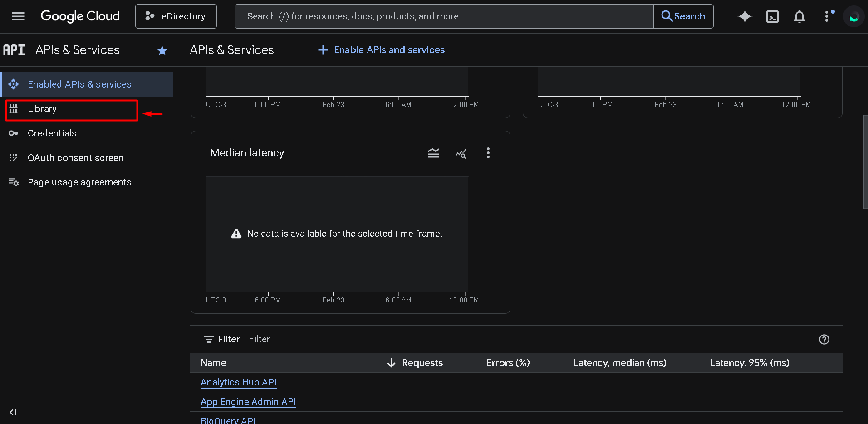Sort by Latency, median (ms) column
868x424 pixels.
[x=620, y=363]
